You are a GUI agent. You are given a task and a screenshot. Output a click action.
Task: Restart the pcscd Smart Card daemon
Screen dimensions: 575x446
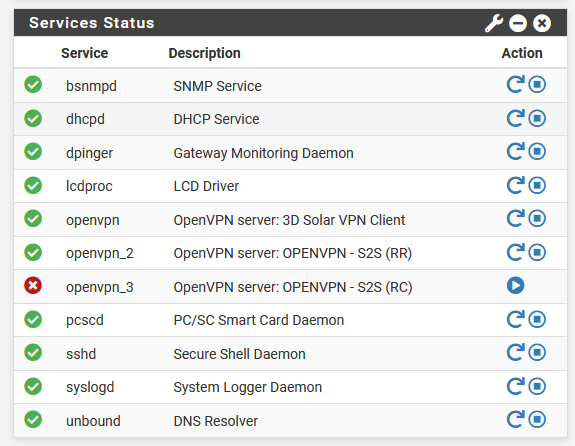[516, 319]
